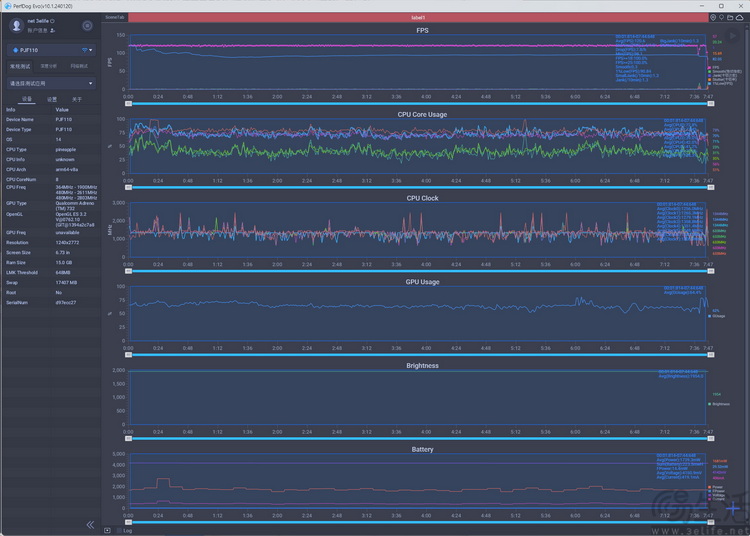Click the WiFi connection icon on PJF110

(84, 50)
